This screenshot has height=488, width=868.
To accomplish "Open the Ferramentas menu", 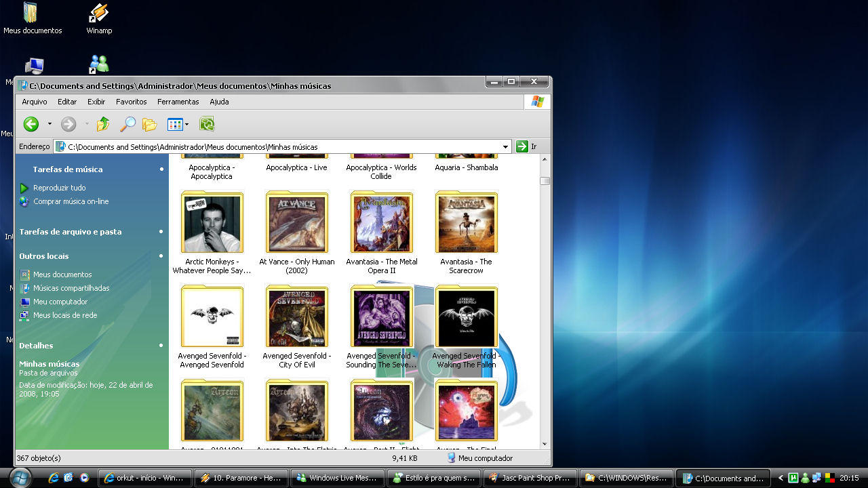I will coord(178,102).
